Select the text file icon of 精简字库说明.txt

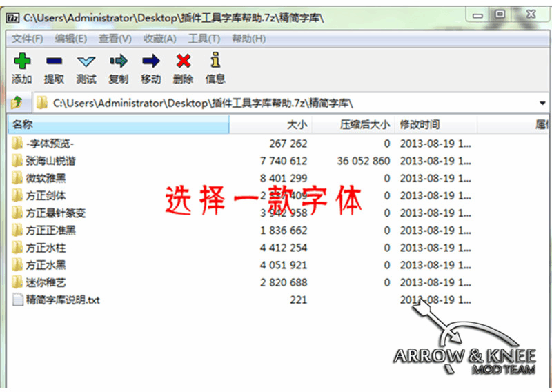(18, 300)
